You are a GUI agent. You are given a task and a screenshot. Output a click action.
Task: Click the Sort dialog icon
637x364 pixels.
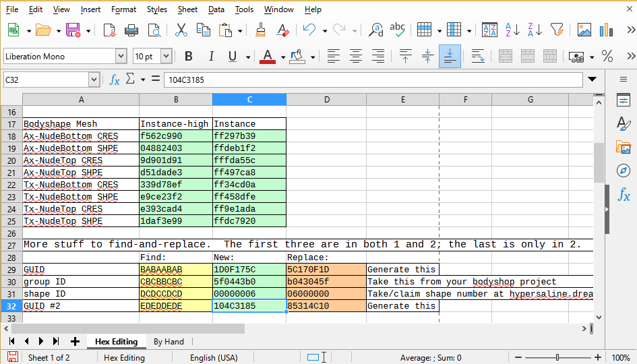click(489, 30)
